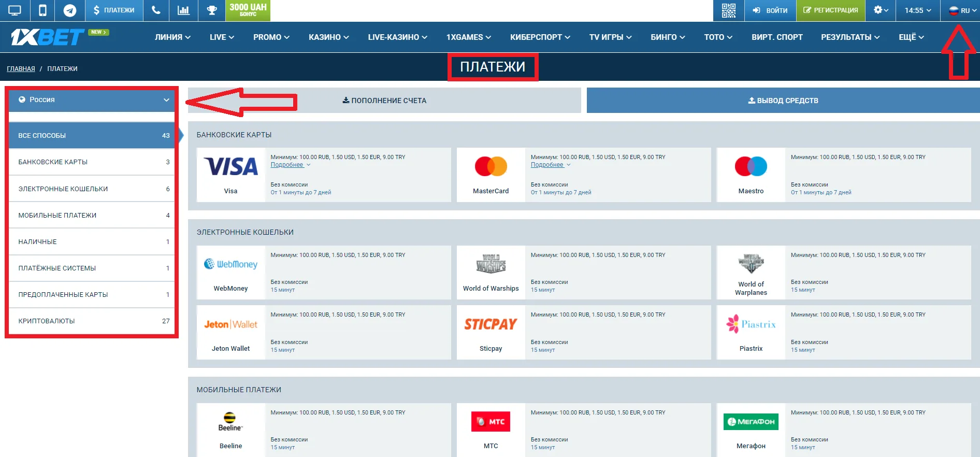
Task: Choose the World of Warships logo
Action: click(491, 264)
